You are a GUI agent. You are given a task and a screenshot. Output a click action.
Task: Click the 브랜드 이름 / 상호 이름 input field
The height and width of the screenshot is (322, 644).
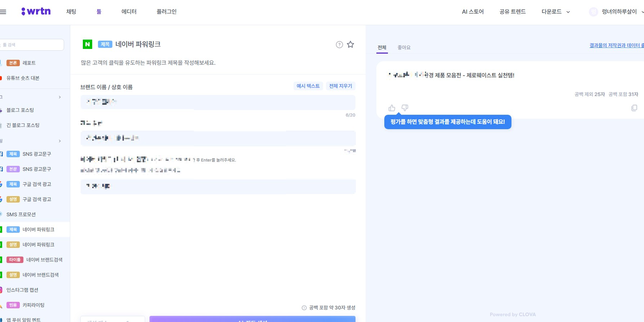(218, 102)
